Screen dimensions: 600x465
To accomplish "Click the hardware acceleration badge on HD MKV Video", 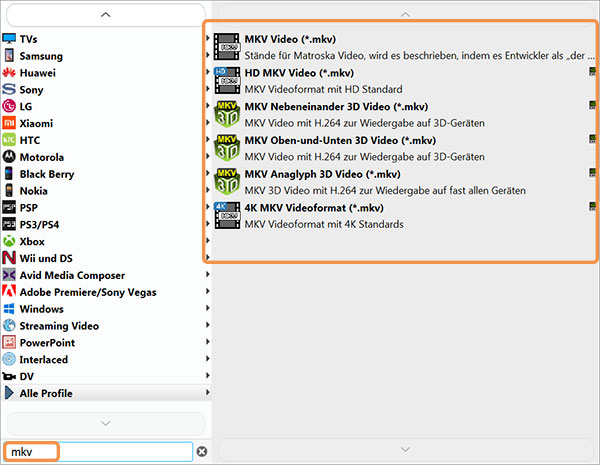I will click(x=592, y=72).
